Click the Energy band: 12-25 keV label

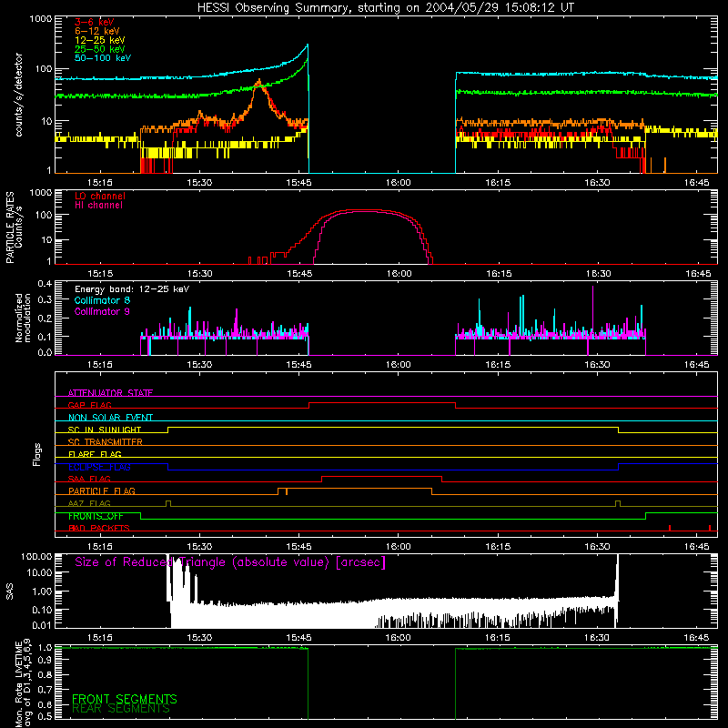pos(132,289)
